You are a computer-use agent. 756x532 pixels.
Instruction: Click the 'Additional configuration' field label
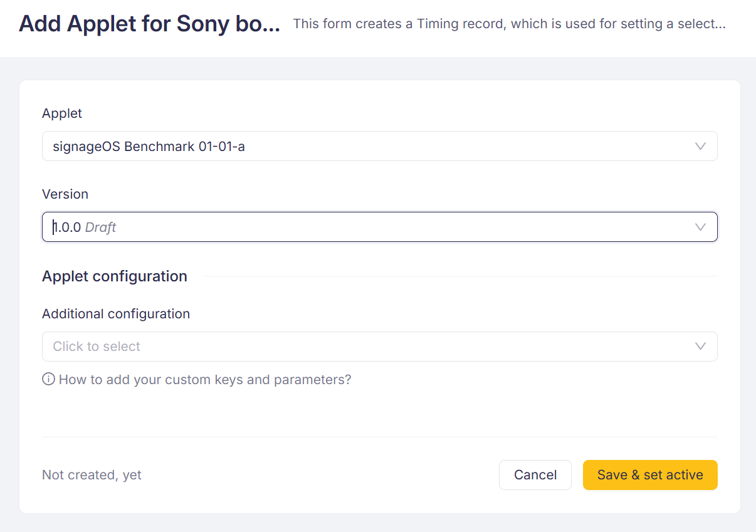[x=116, y=314]
